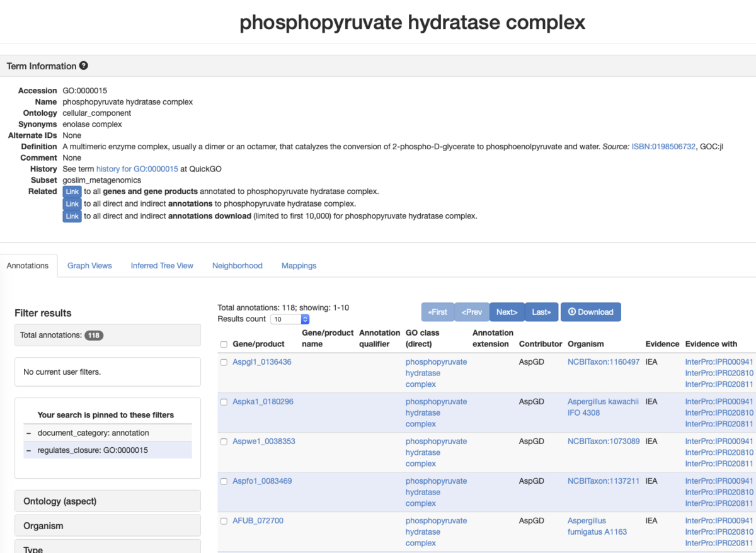
Task: Click the Link button for genes and gene products
Action: 72,191
